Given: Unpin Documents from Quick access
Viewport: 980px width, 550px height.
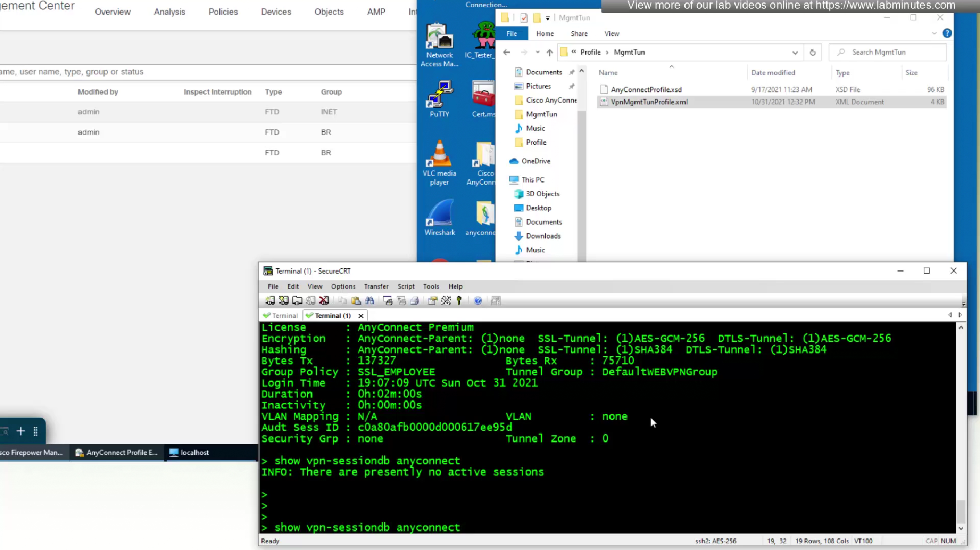Looking at the screenshot, I should click(x=572, y=72).
